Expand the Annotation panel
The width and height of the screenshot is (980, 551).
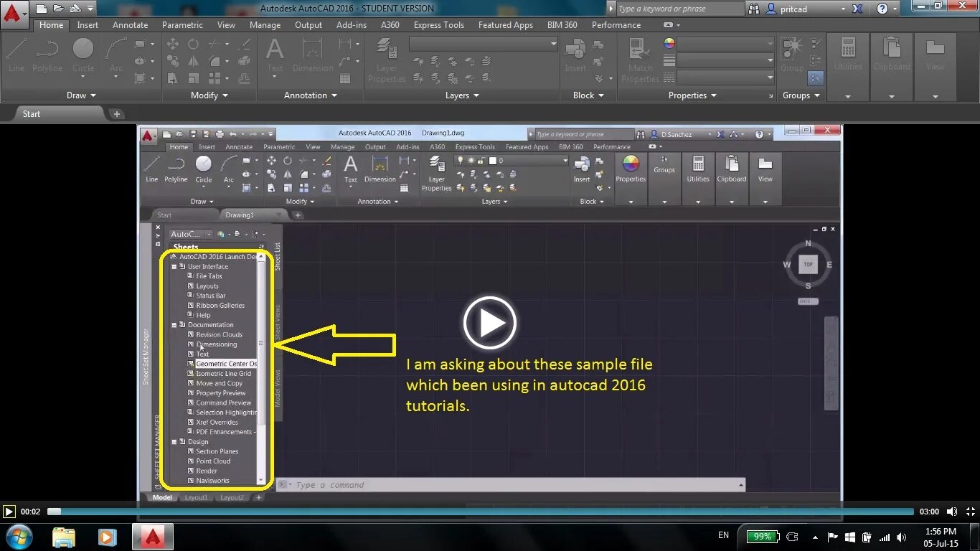pyautogui.click(x=311, y=95)
